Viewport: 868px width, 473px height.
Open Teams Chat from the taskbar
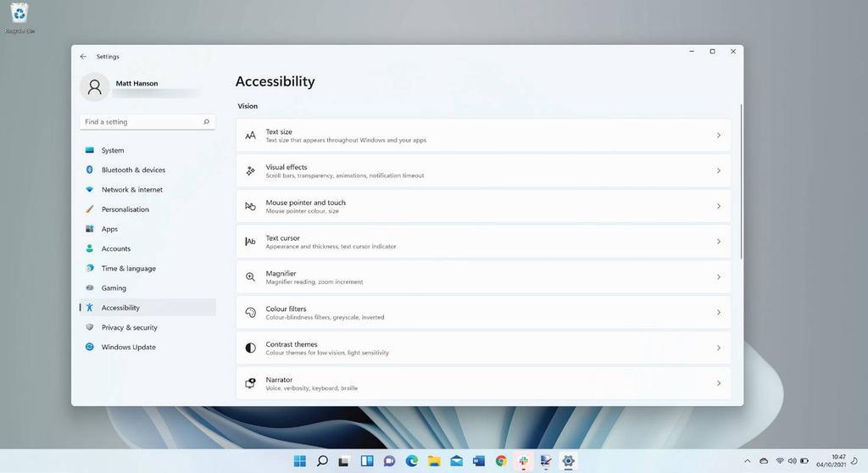point(389,461)
